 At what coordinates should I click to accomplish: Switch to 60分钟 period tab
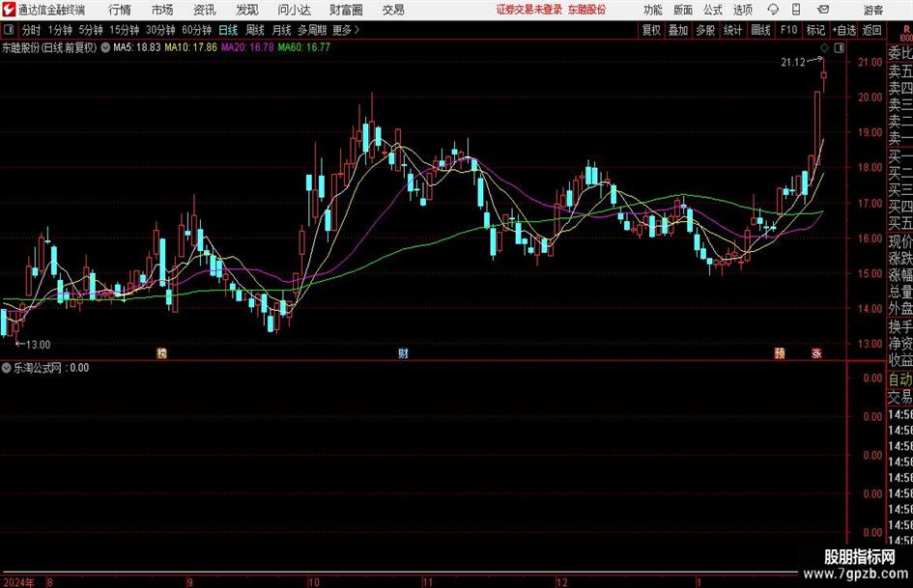[x=197, y=30]
